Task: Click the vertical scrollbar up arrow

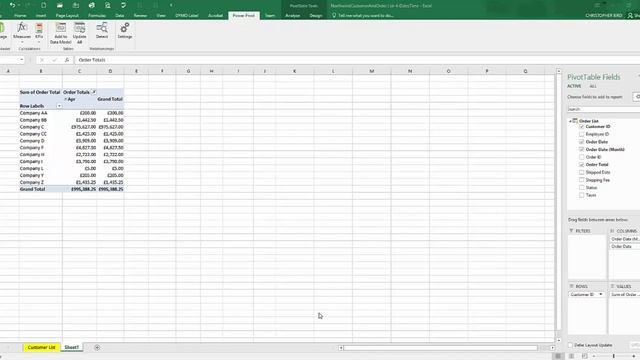Action: pyautogui.click(x=559, y=71)
